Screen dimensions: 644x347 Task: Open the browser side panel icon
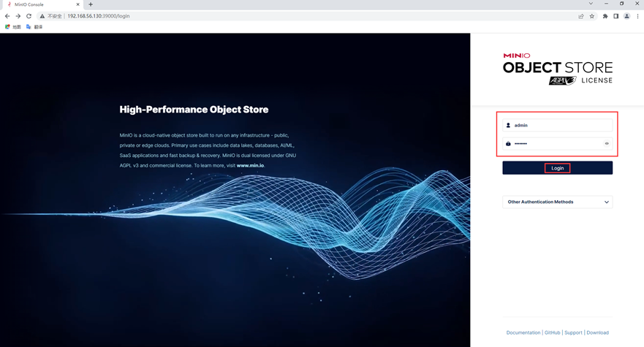pyautogui.click(x=615, y=16)
